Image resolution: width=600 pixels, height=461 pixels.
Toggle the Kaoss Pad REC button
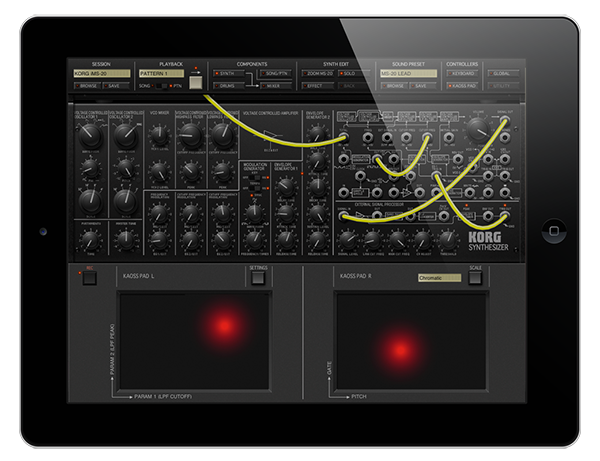[90, 278]
